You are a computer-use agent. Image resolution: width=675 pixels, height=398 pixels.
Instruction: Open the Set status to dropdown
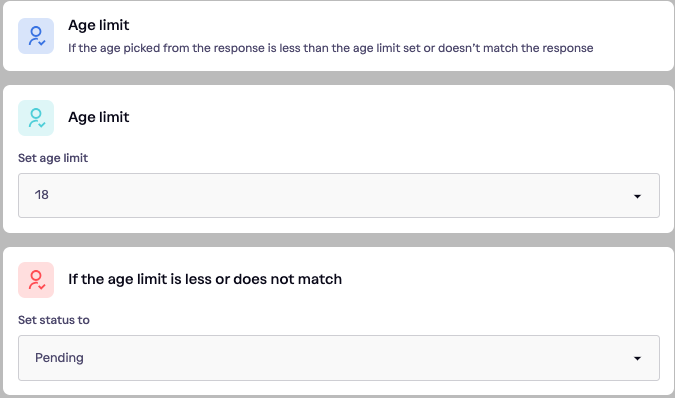point(339,358)
